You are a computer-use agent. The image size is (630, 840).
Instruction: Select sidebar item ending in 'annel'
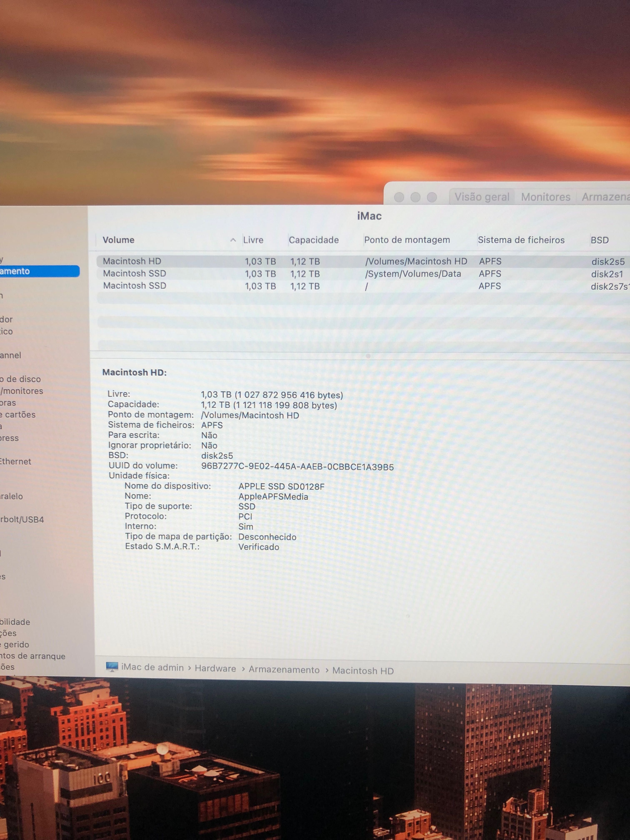point(11,355)
